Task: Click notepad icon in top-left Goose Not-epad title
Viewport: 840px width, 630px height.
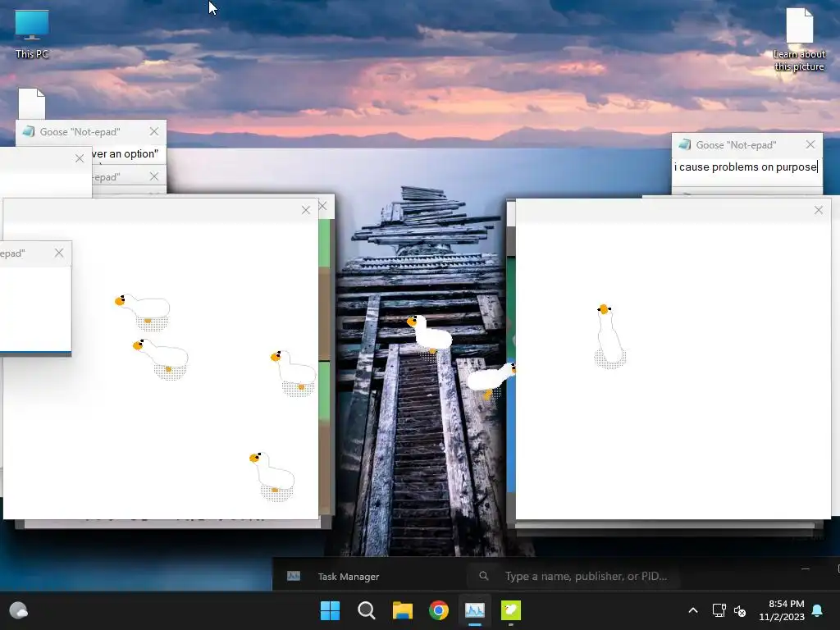Action: click(x=29, y=131)
